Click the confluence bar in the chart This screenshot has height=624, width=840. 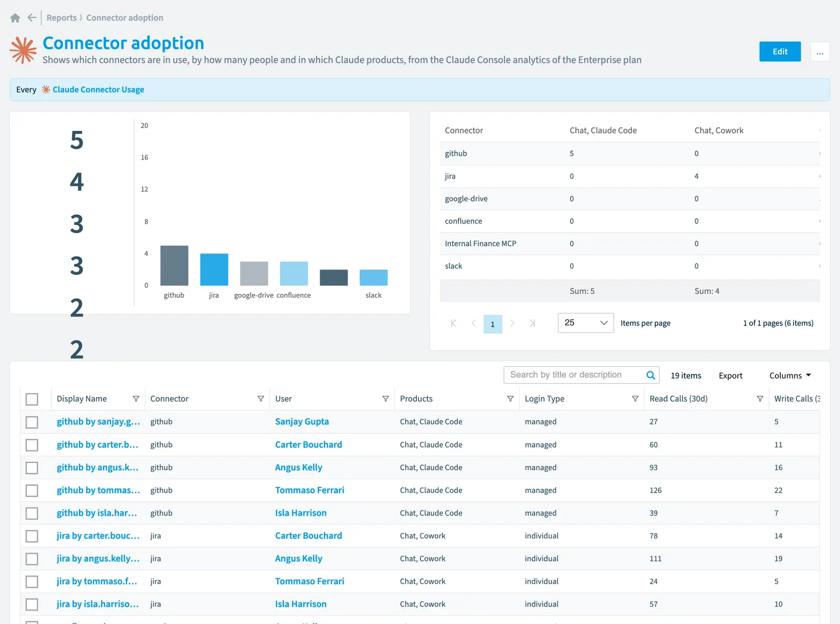tap(294, 273)
